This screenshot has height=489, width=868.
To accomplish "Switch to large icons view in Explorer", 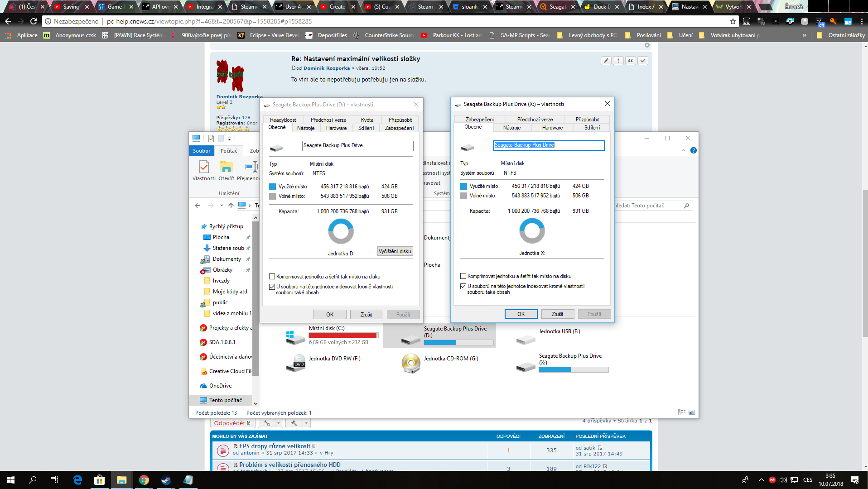I will pyautogui.click(x=692, y=412).
